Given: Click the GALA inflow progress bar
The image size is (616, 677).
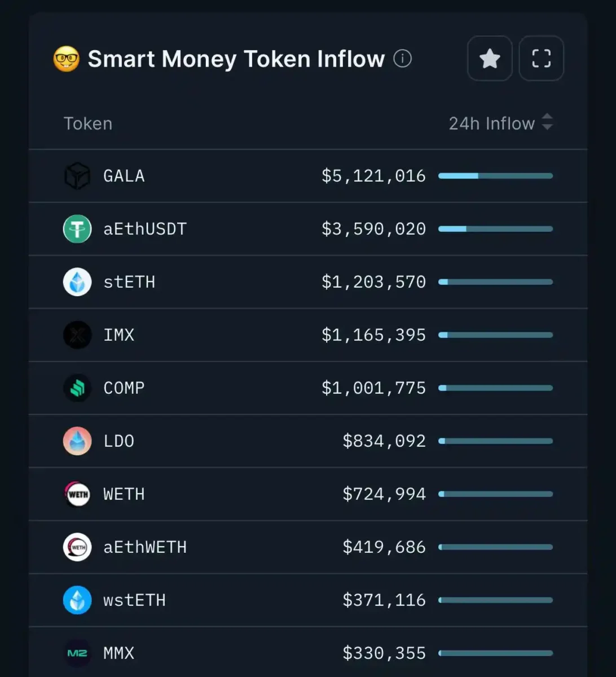Looking at the screenshot, I should click(x=495, y=176).
